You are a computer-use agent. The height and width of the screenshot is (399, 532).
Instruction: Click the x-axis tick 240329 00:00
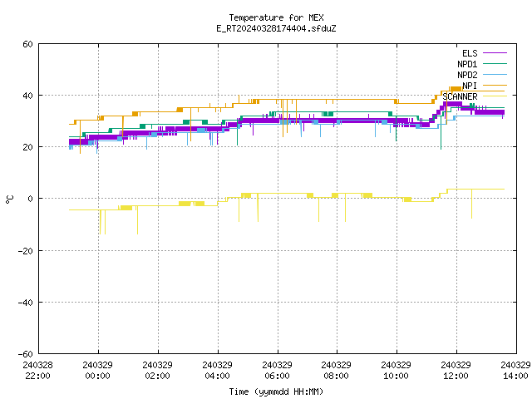[98, 370]
